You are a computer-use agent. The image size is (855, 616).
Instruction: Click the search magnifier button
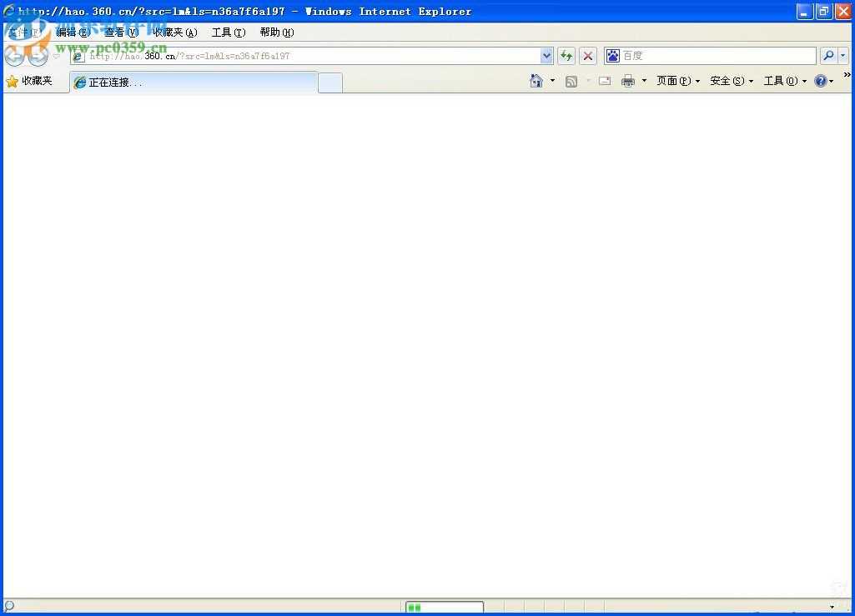pos(828,56)
